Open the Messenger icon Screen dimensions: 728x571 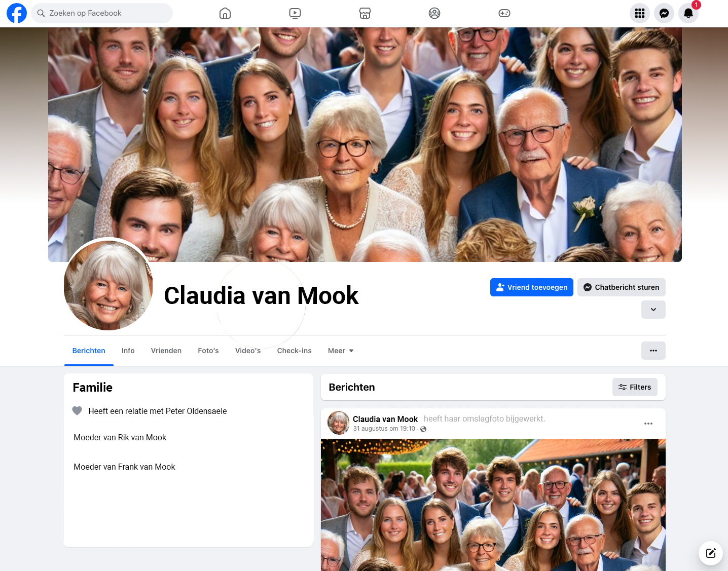pos(664,13)
